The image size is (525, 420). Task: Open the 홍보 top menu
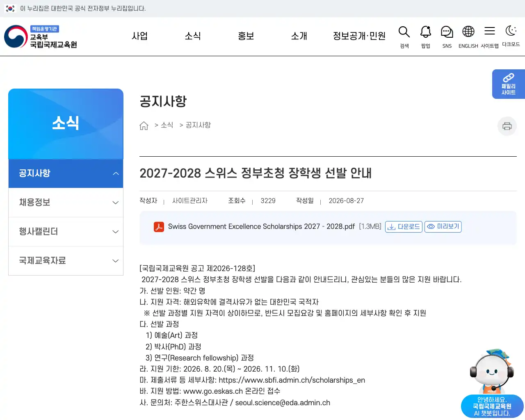coord(246,36)
